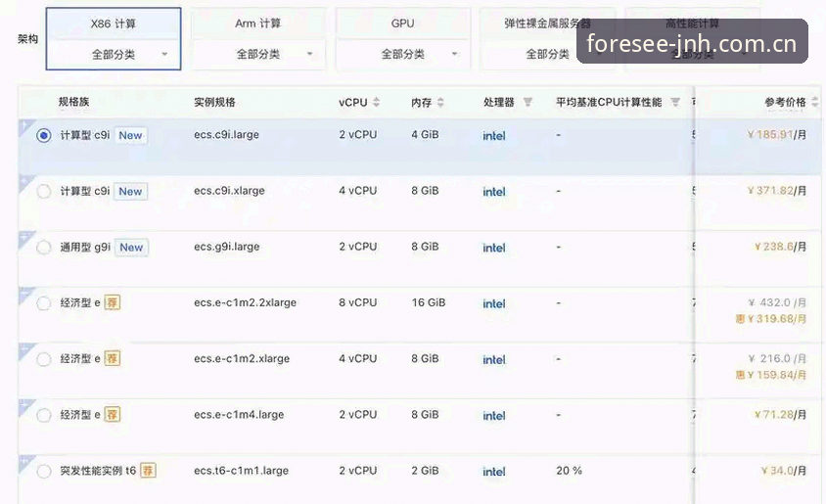The image size is (826, 504).
Task: Click 20 % baseline CPU performance value
Action: (x=569, y=471)
